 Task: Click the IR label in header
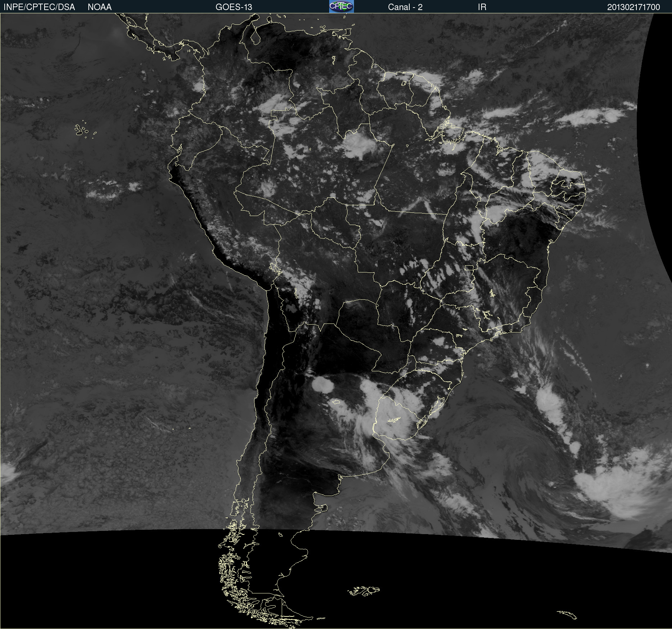tap(482, 7)
